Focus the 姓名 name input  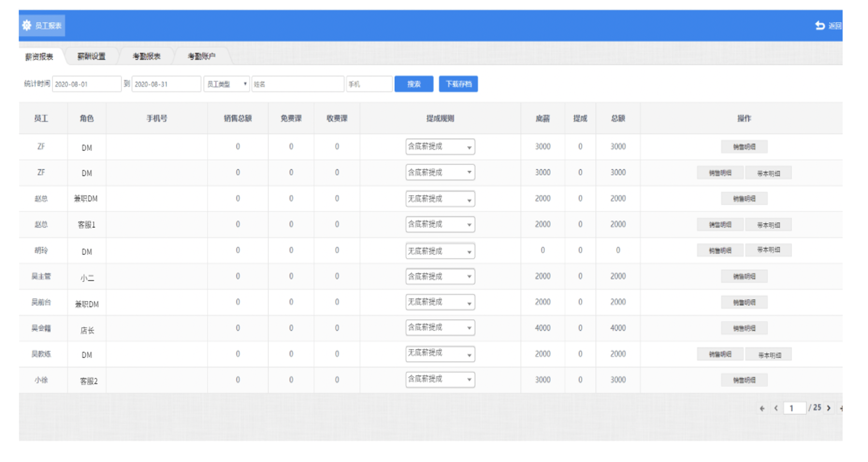[x=298, y=84]
